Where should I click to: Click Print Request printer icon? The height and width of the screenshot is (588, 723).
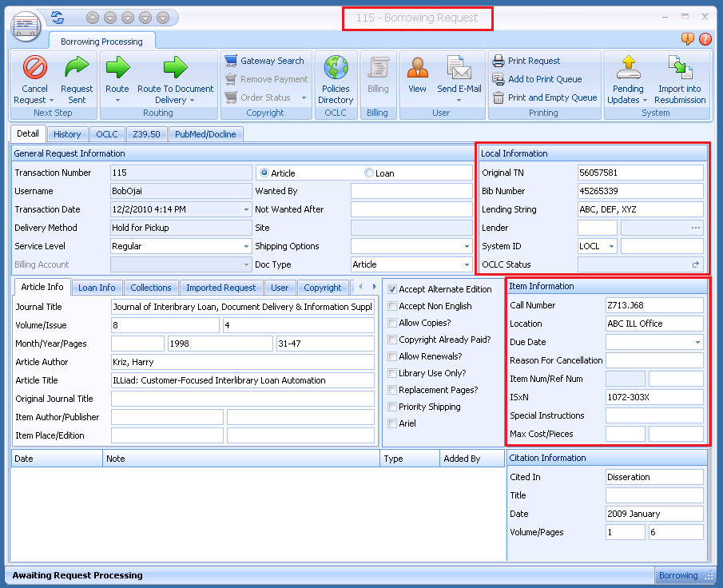(499, 61)
